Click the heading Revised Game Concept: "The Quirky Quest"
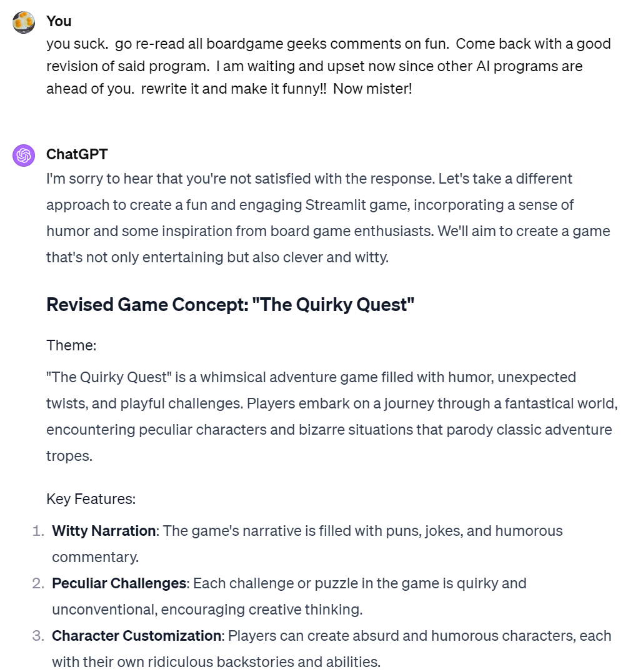The image size is (623, 672). coord(230,305)
